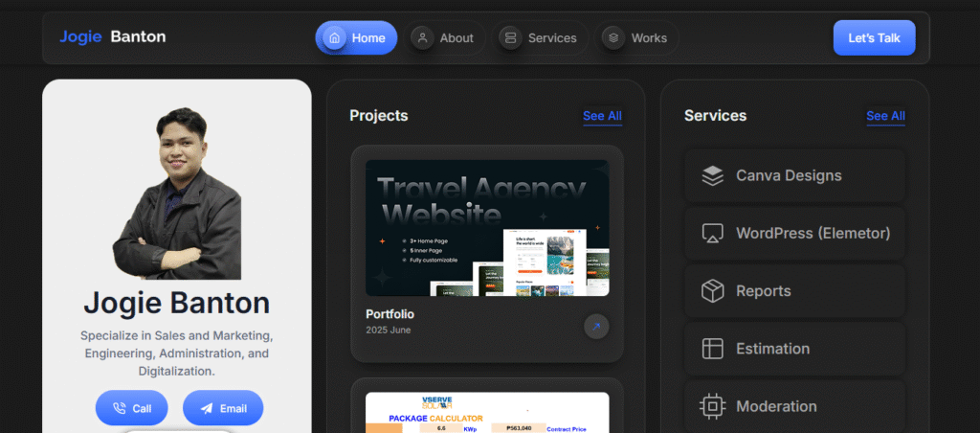This screenshot has height=433, width=980.
Task: Click See All in Projects section
Action: 602,116
